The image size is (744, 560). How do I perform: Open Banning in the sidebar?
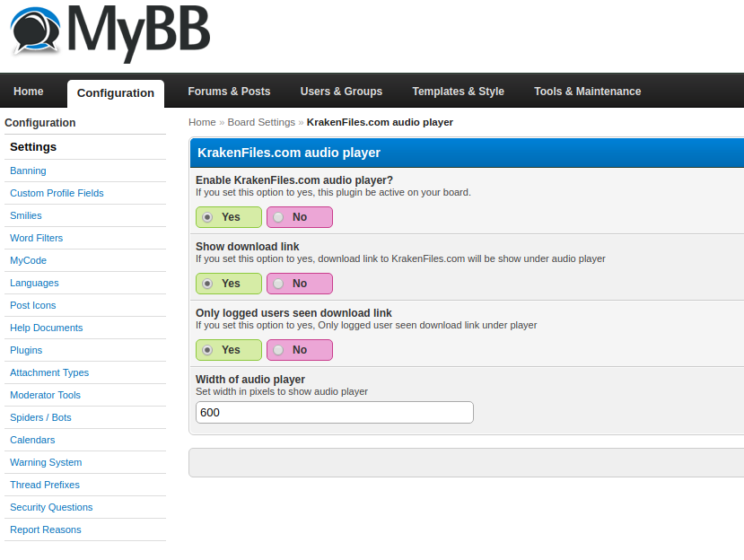point(28,171)
